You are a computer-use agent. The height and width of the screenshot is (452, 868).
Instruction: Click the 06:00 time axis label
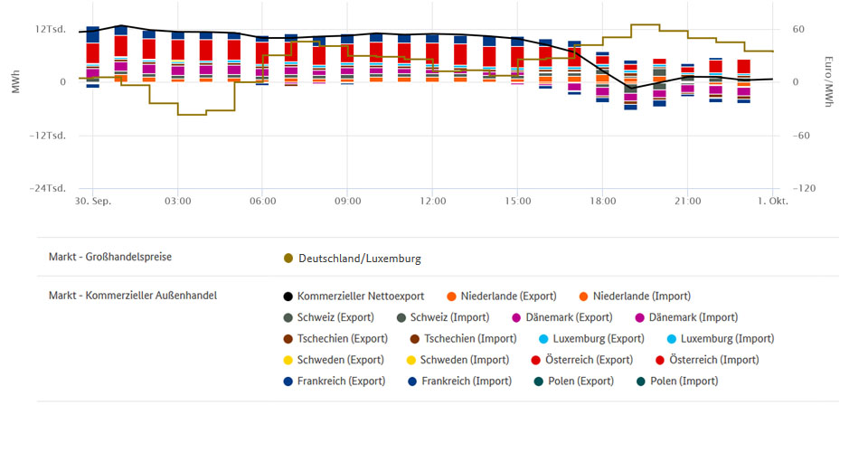tap(263, 201)
